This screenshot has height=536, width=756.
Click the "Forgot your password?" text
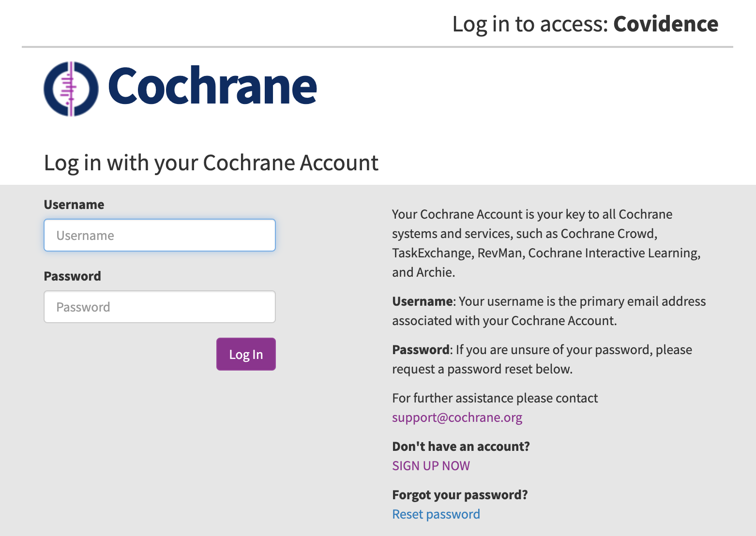[460, 495]
